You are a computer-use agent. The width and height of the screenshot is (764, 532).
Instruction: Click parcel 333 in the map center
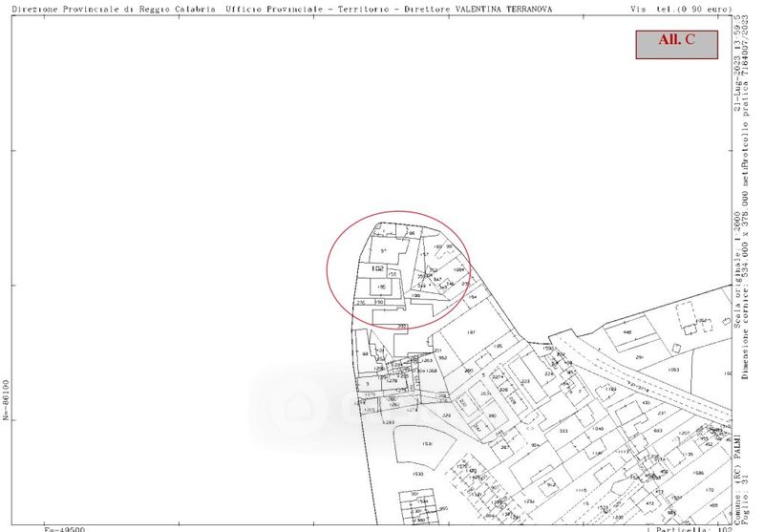tap(563, 431)
